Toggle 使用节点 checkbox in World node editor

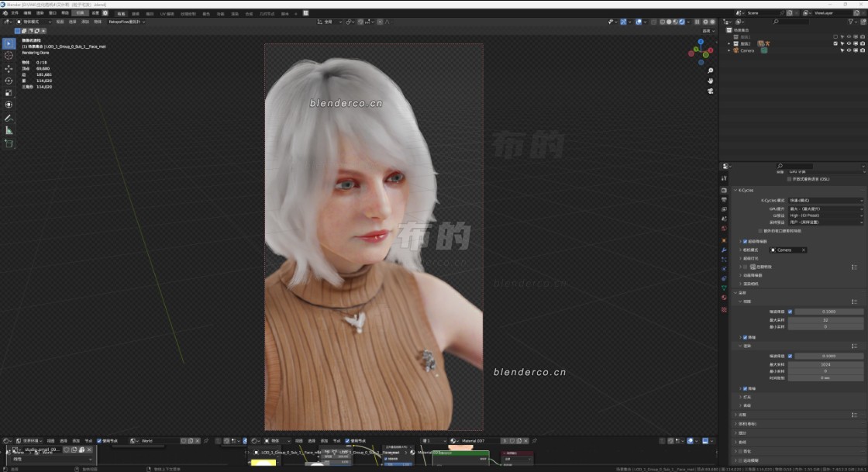point(100,441)
